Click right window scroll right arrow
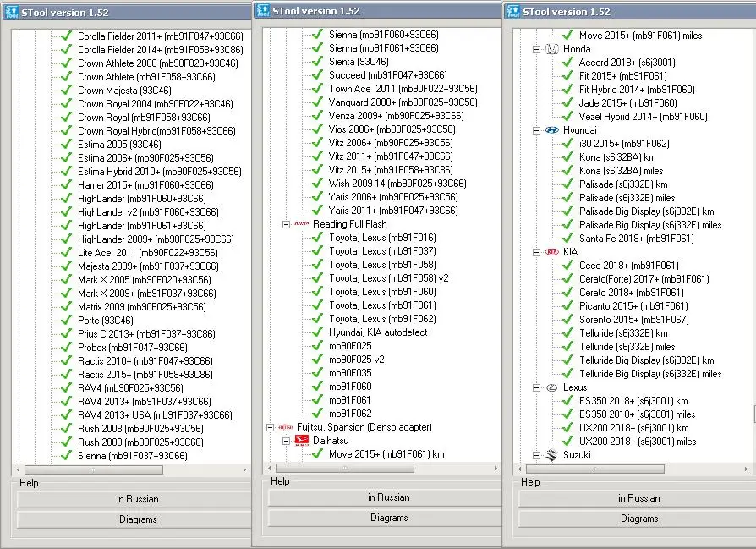This screenshot has width=756, height=549. tap(747, 469)
